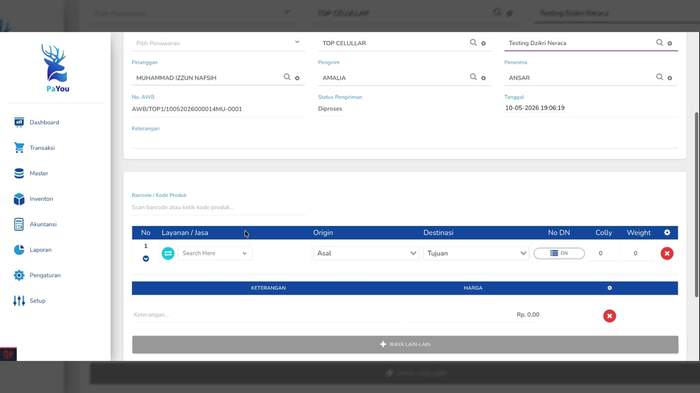Search in the Testing Dzikri Neraca field

pyautogui.click(x=659, y=42)
